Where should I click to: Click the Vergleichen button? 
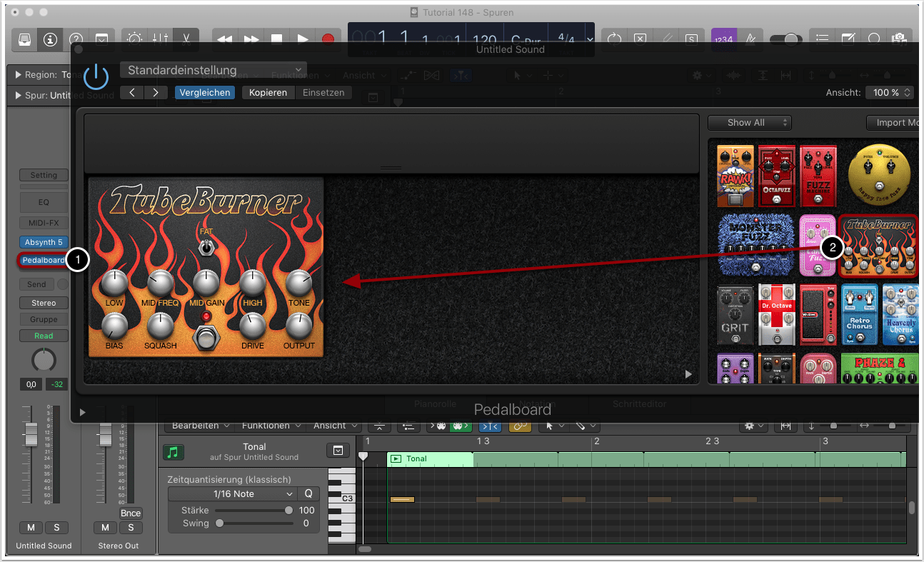pos(205,93)
